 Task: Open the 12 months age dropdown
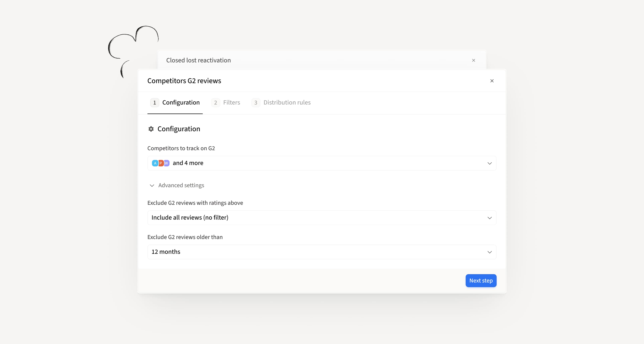click(489, 252)
